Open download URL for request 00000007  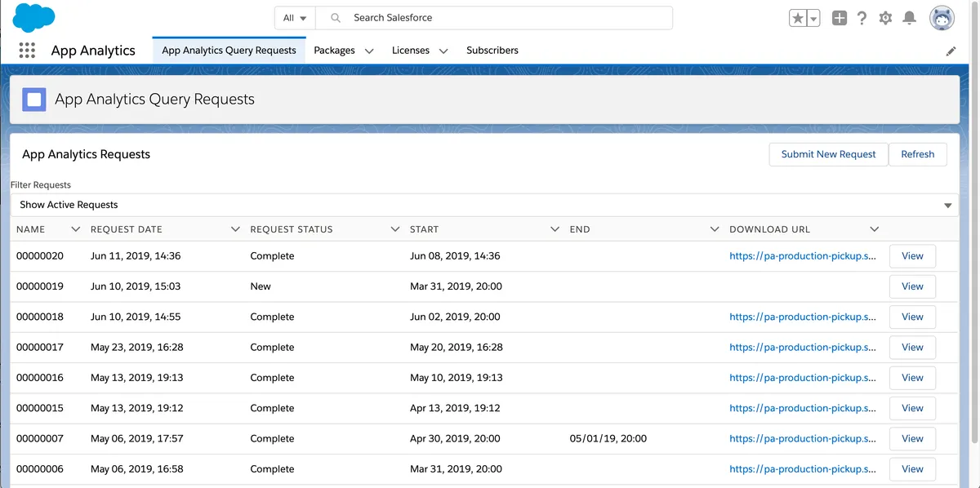[x=803, y=439]
